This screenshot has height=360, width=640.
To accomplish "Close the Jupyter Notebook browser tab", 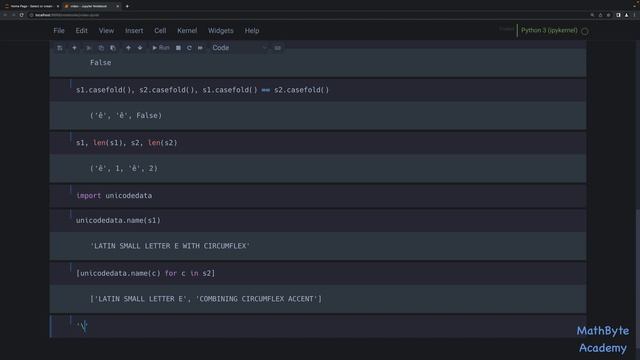I will tap(118, 6).
